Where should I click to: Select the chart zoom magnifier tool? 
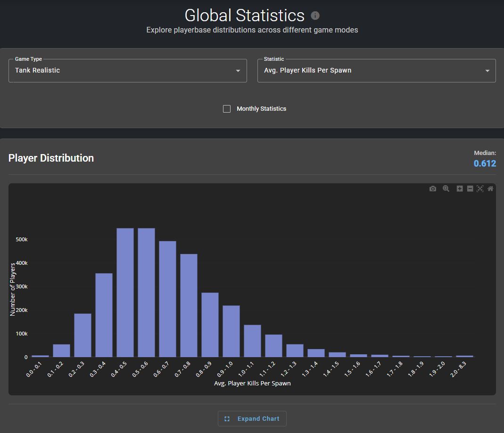click(x=446, y=188)
